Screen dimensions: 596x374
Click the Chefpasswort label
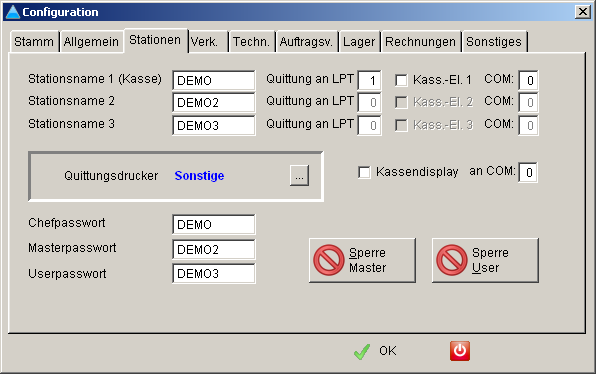click(x=67, y=223)
